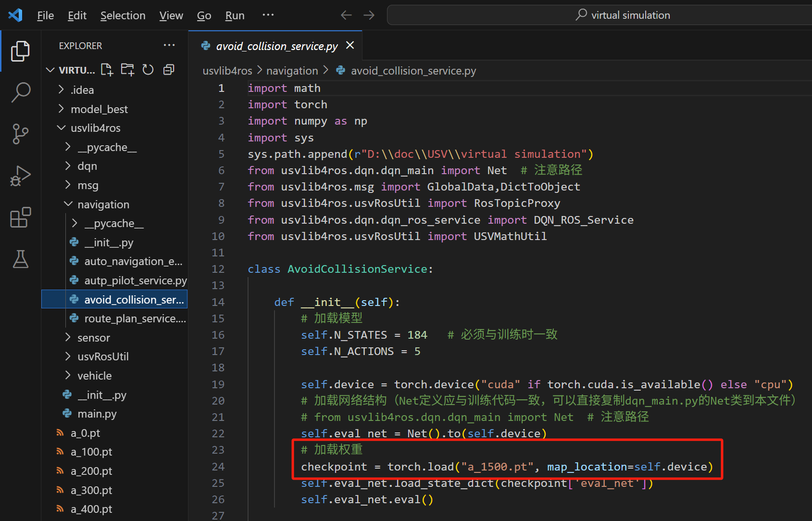The width and height of the screenshot is (812, 521).
Task: Open the Source Control view
Action: tap(20, 134)
